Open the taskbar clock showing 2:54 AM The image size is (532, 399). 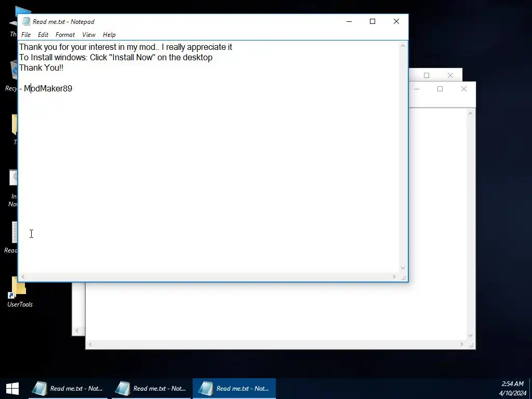tap(512, 389)
